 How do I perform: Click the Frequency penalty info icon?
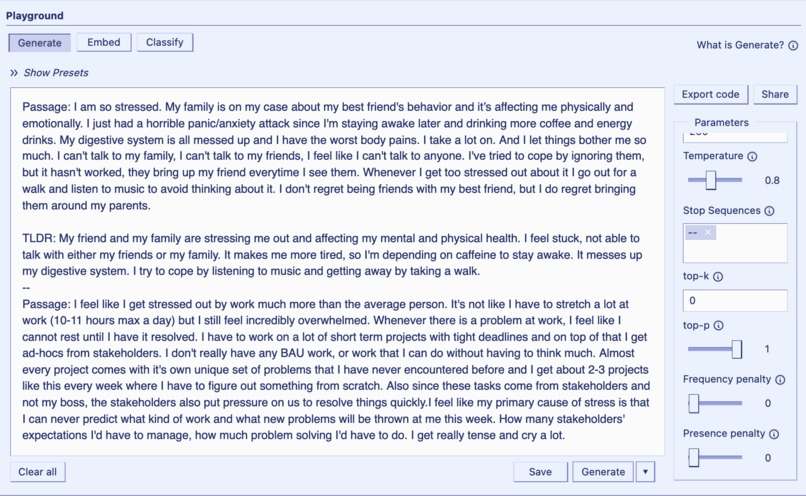(x=780, y=380)
